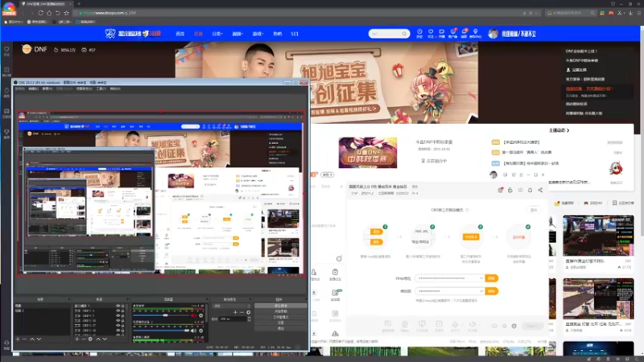
Task: Open 文件(F) menu in OBS
Action: click(19, 88)
